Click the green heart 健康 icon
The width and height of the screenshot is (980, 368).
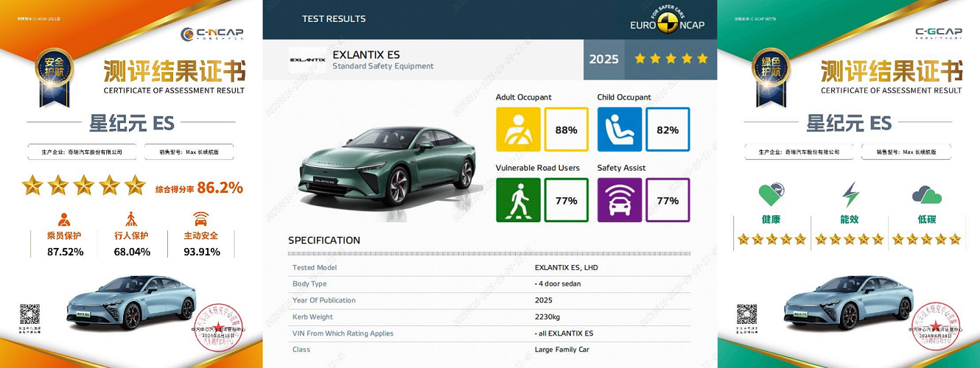pos(771,195)
